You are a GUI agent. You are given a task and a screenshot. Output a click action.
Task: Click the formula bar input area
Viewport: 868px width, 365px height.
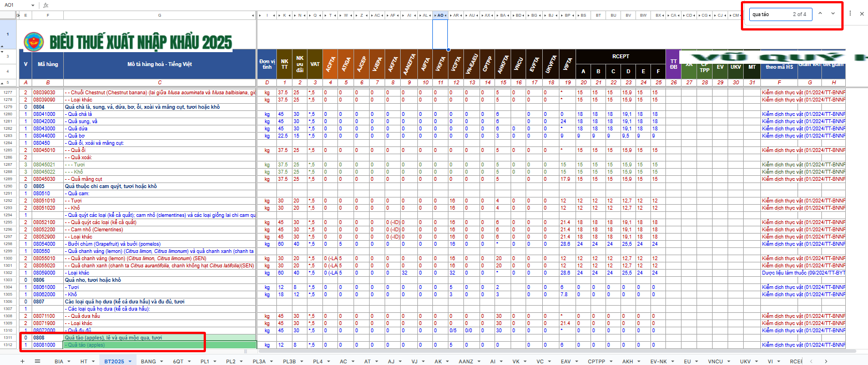pyautogui.click(x=388, y=5)
